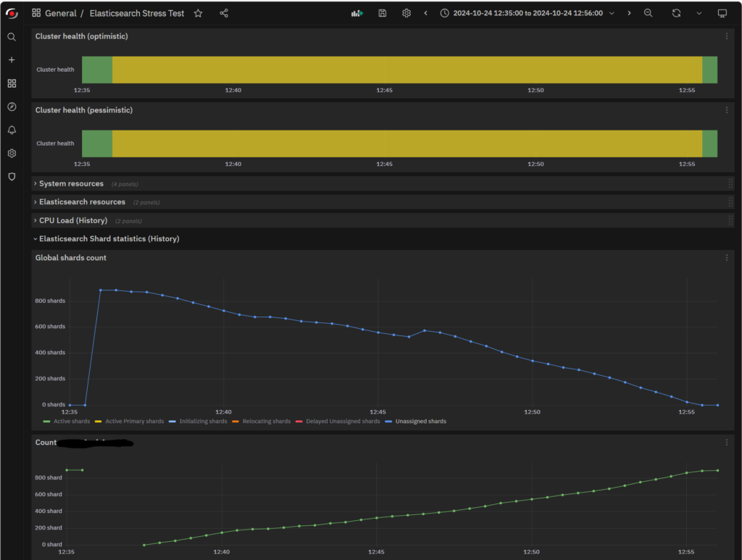742x560 pixels.
Task: Shift time range forward with right arrow
Action: coord(629,13)
